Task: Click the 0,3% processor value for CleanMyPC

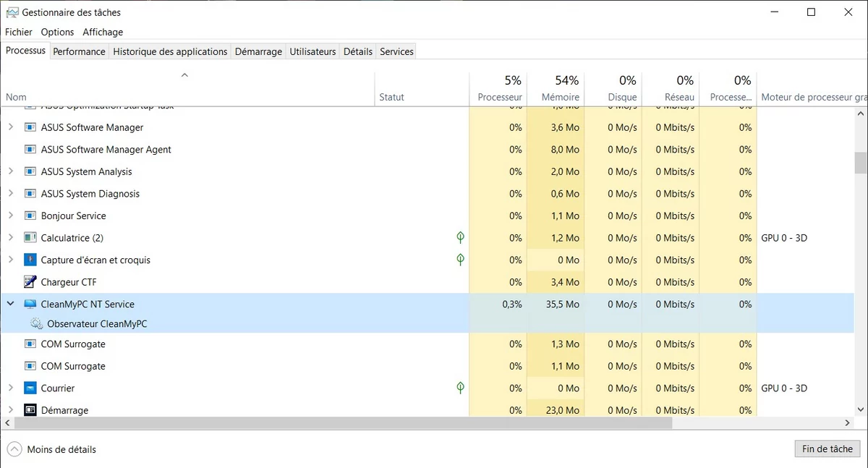Action: pyautogui.click(x=512, y=305)
